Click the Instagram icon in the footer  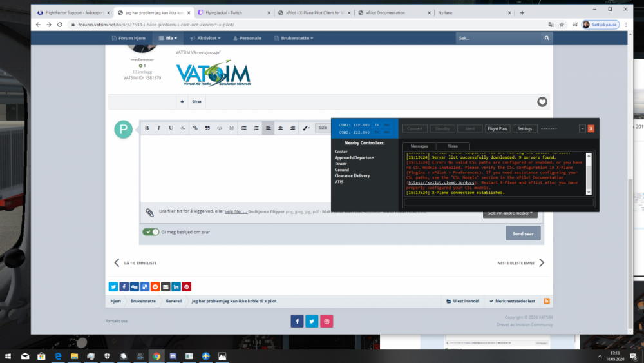[x=327, y=321]
